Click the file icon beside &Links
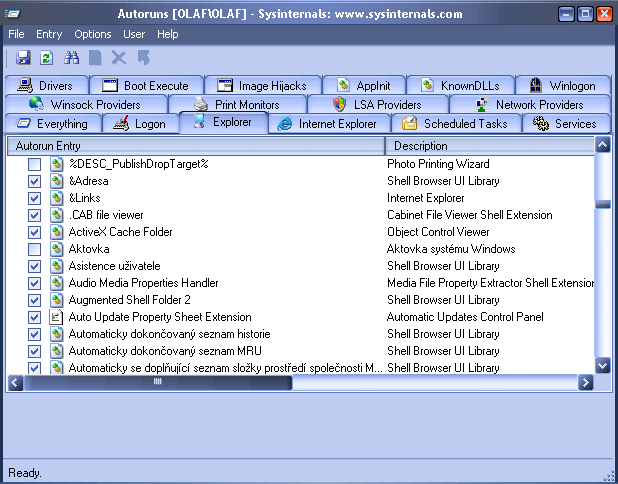Screen dimensions: 618x484 (x=56, y=198)
